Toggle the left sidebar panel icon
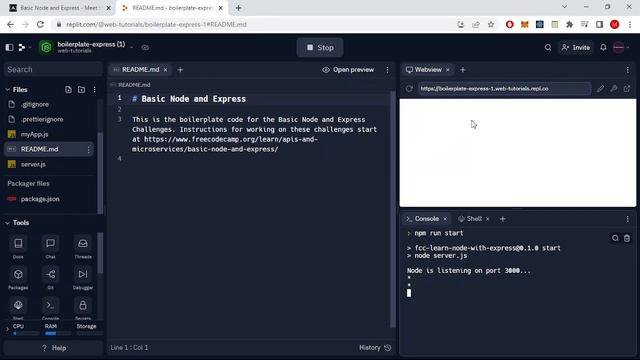Image resolution: width=640 pixels, height=360 pixels. (x=9, y=47)
